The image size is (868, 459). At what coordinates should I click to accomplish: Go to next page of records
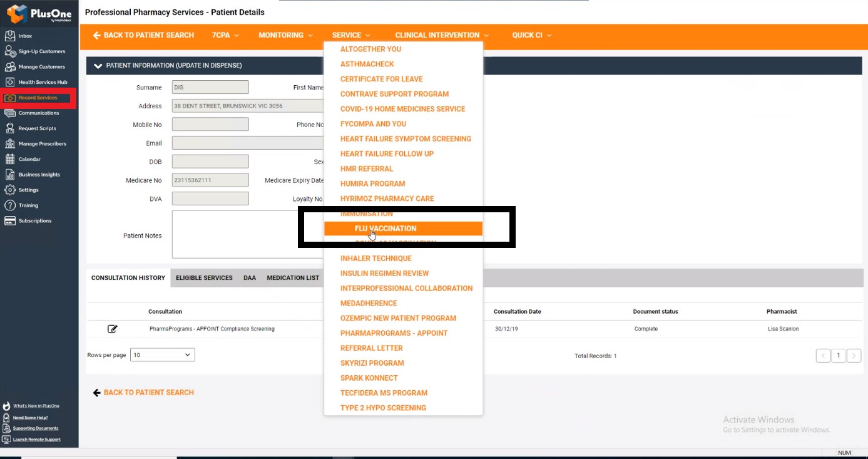(854, 356)
